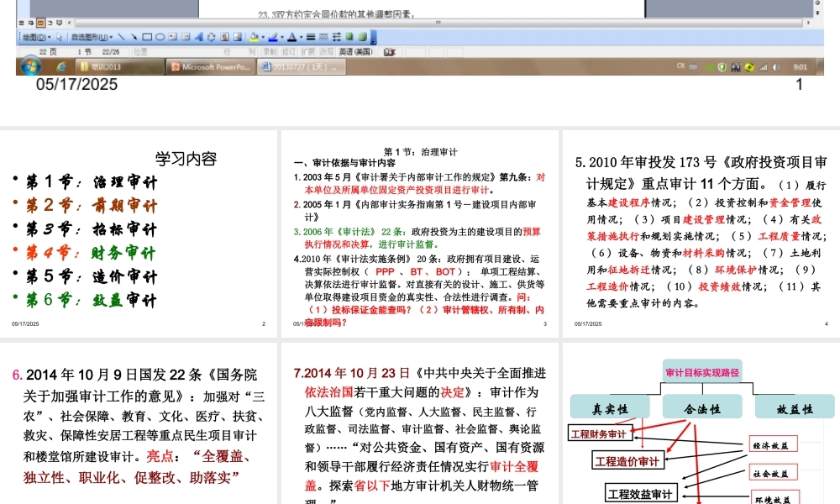Toggle the selected Print Layout view button
The image size is (840, 504).
(x=40, y=23)
